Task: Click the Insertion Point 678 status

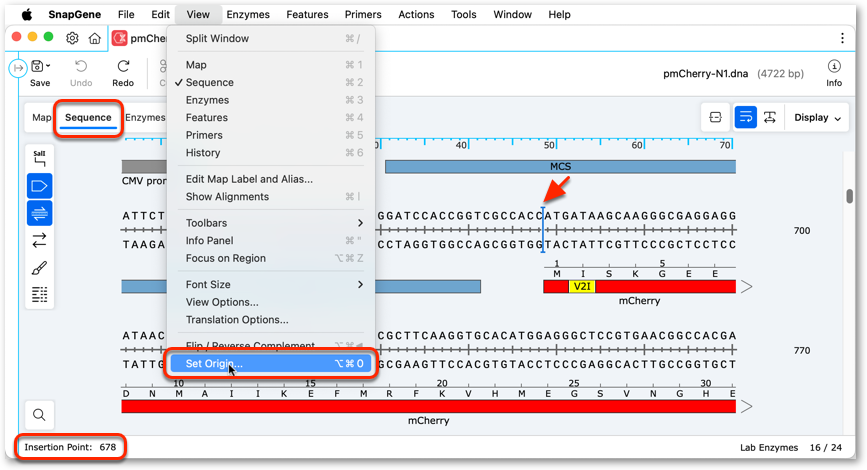Action: pos(70,447)
